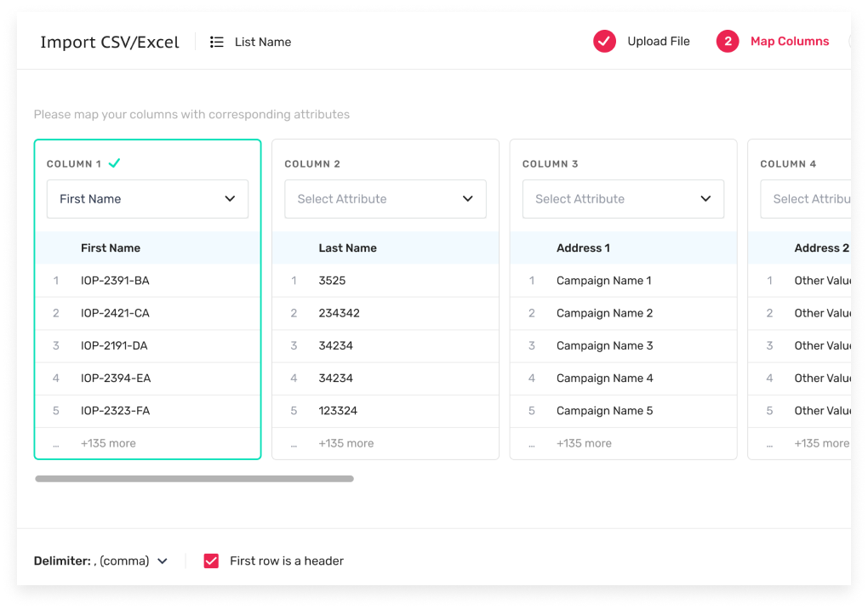Open the Column 1 First Name dropdown
The image size is (868, 609).
tap(147, 198)
